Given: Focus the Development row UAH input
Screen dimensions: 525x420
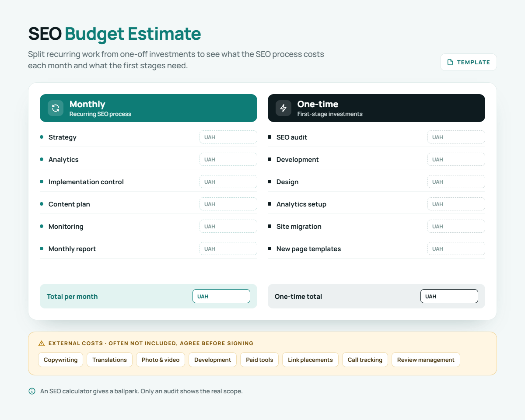Looking at the screenshot, I should (456, 159).
